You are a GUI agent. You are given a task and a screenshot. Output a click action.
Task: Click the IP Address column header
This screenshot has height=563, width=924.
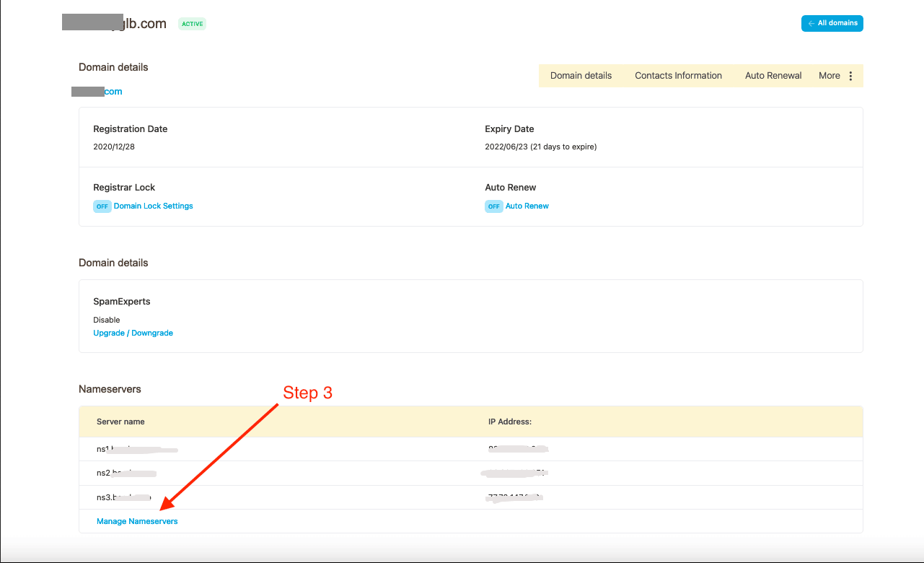coord(509,422)
